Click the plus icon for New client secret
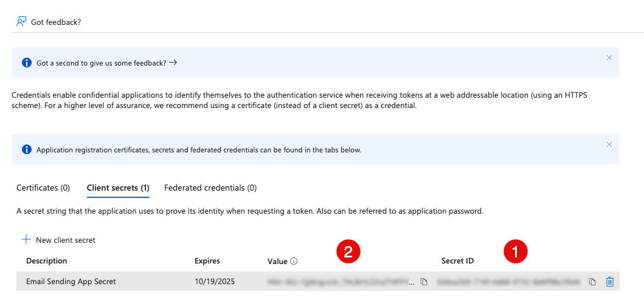Viewport: 644px width, 306px height. [x=26, y=240]
